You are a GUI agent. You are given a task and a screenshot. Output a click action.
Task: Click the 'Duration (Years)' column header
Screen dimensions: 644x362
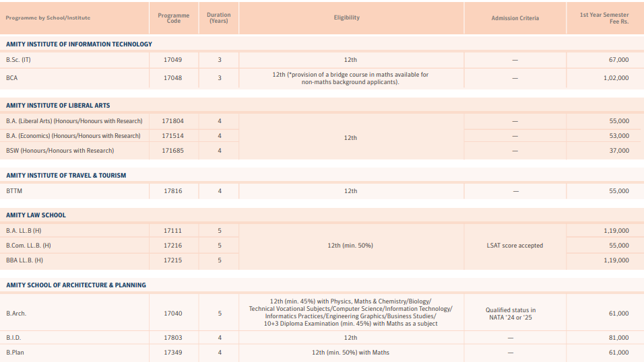pyautogui.click(x=219, y=17)
